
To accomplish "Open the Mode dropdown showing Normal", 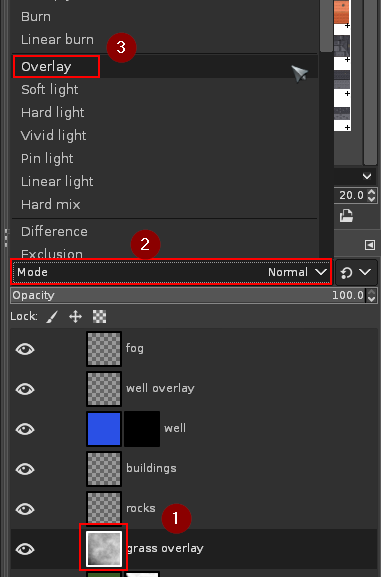I will click(172, 272).
